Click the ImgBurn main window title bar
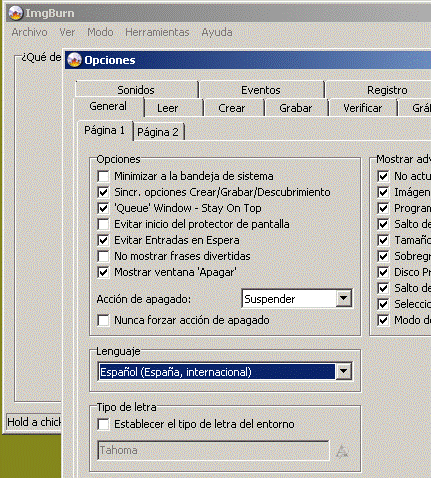 (218, 13)
